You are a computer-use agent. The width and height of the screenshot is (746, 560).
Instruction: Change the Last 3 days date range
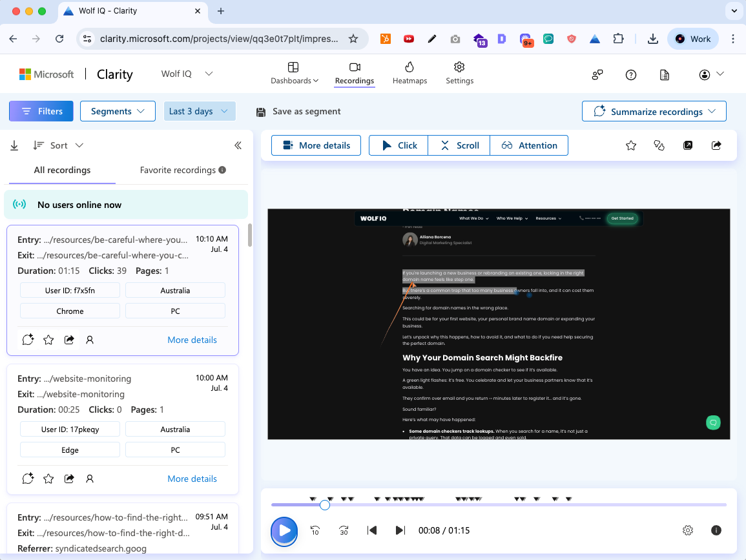[200, 111]
